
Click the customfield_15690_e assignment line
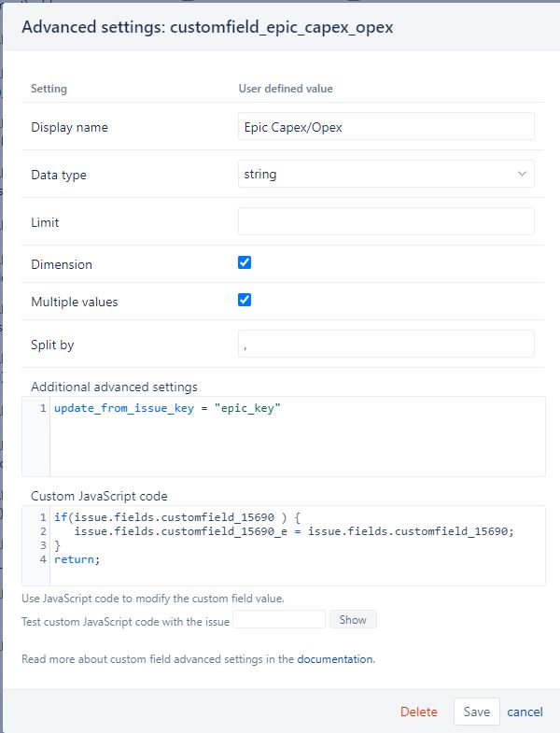(294, 531)
